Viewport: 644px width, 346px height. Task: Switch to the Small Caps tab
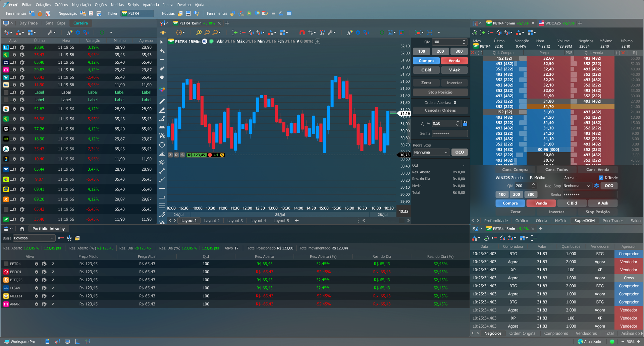[55, 23]
